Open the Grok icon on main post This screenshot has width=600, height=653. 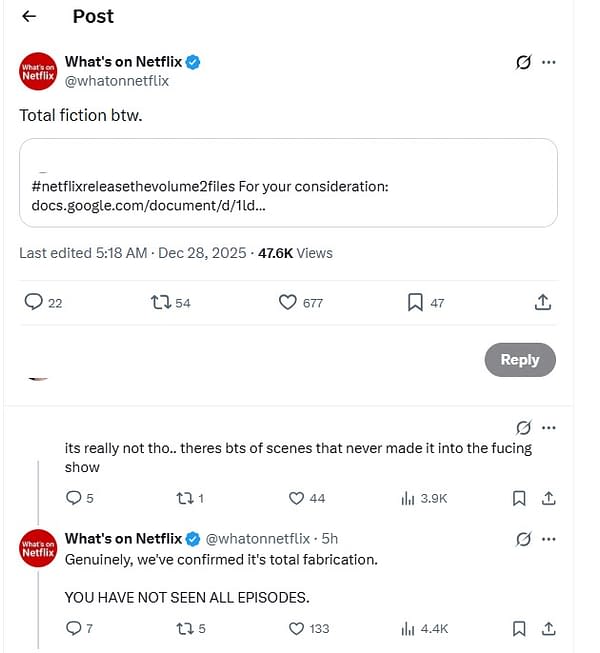tap(523, 62)
